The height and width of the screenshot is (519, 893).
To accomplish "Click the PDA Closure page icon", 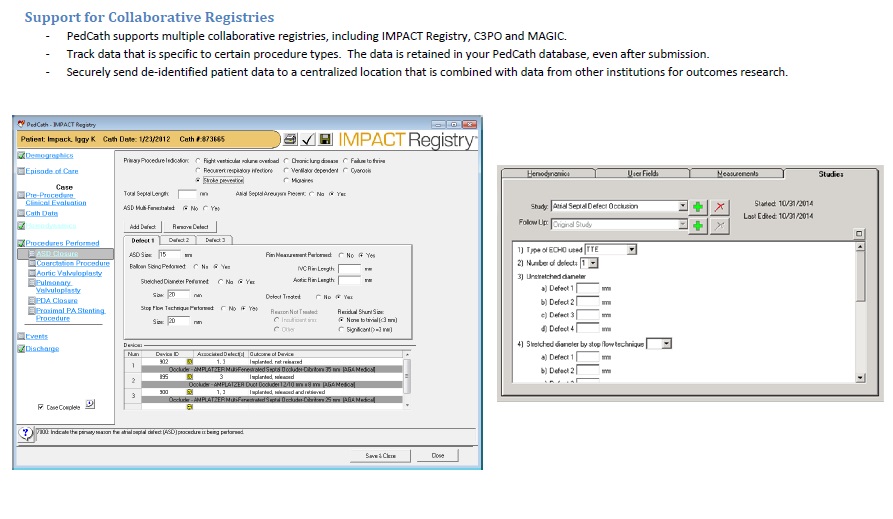I will 32,301.
